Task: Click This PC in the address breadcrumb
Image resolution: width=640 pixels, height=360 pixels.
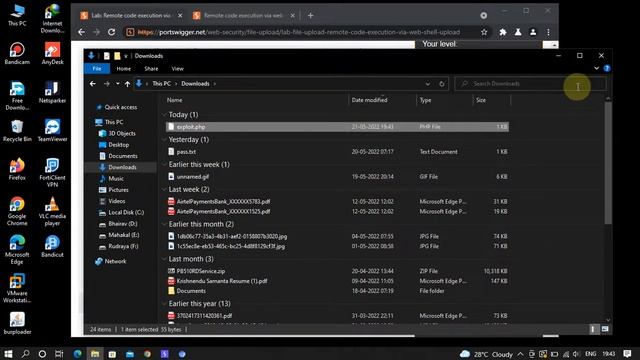Action: coord(162,84)
